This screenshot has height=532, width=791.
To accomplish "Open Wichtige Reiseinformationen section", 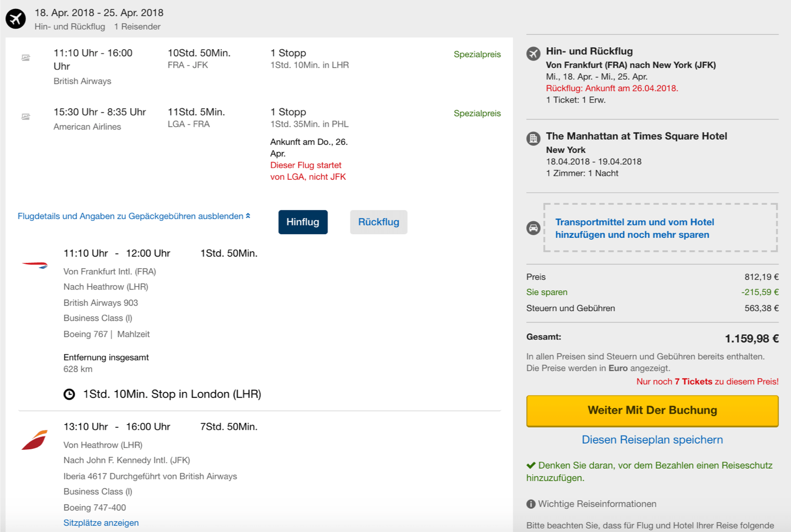I will (597, 504).
